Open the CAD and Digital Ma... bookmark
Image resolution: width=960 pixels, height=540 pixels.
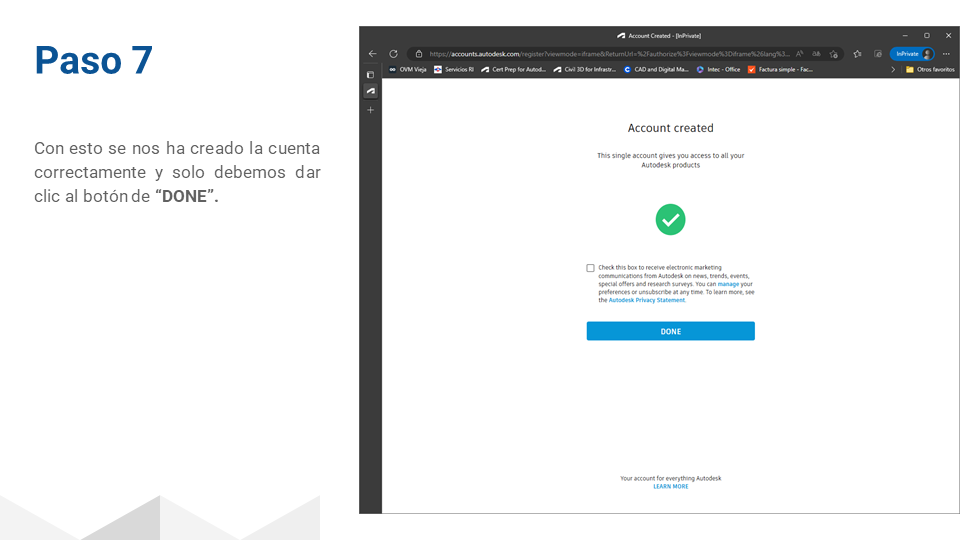[656, 70]
